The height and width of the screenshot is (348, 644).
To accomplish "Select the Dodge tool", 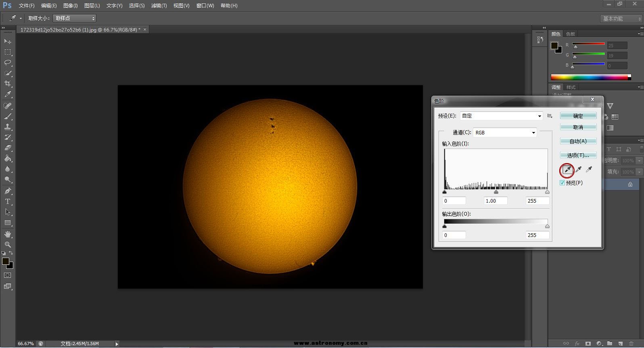I will pyautogui.click(x=8, y=179).
